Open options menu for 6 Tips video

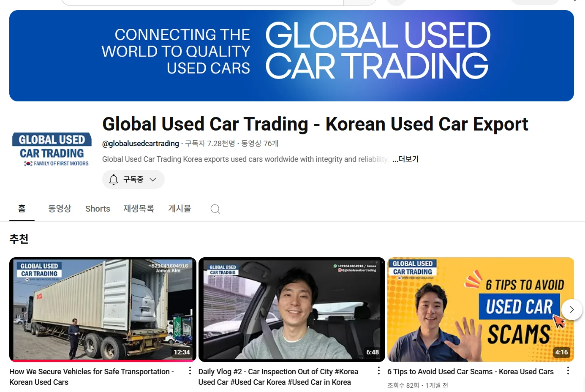(568, 371)
